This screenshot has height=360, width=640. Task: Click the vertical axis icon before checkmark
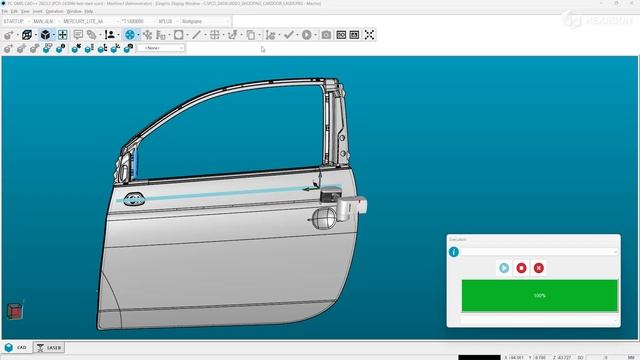click(x=270, y=35)
